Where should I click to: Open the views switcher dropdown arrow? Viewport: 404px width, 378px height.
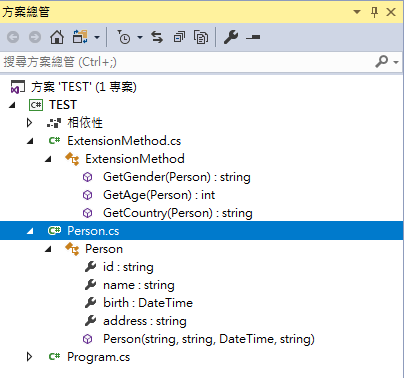97,37
